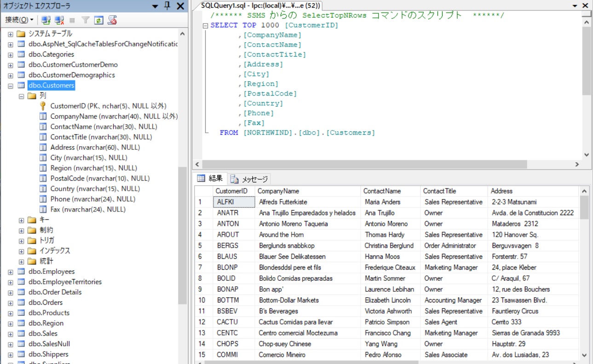Click the Filter icon in Object Explorer toolbar

point(86,20)
